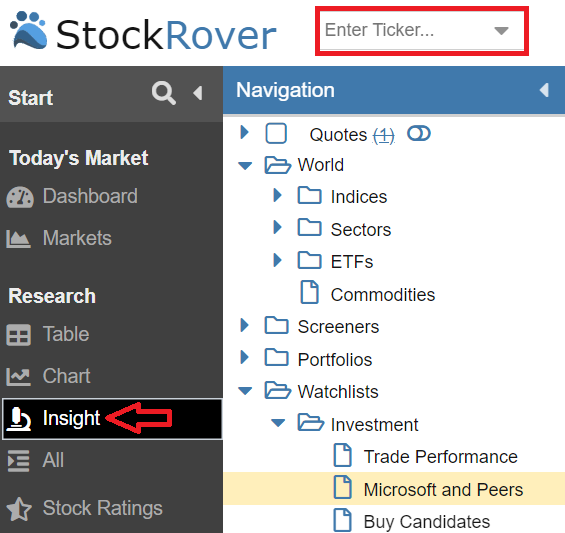Expand the Indices folder
Viewport: 565px width, 533px height.
[x=277, y=195]
